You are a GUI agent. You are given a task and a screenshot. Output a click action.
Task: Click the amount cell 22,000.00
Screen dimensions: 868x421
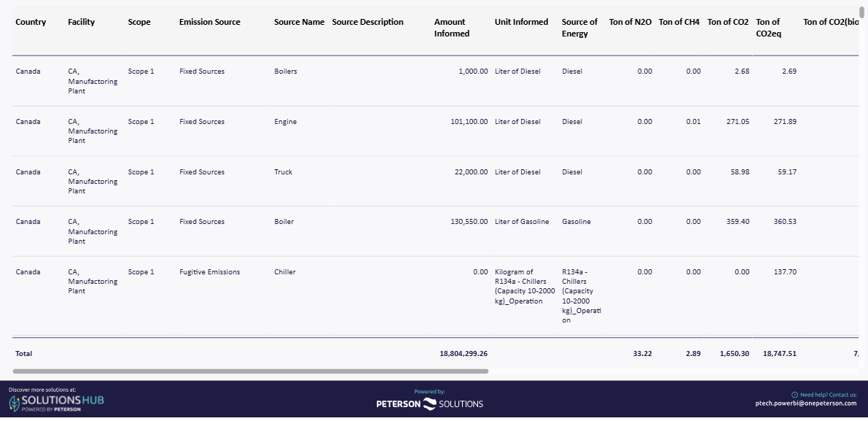472,172
